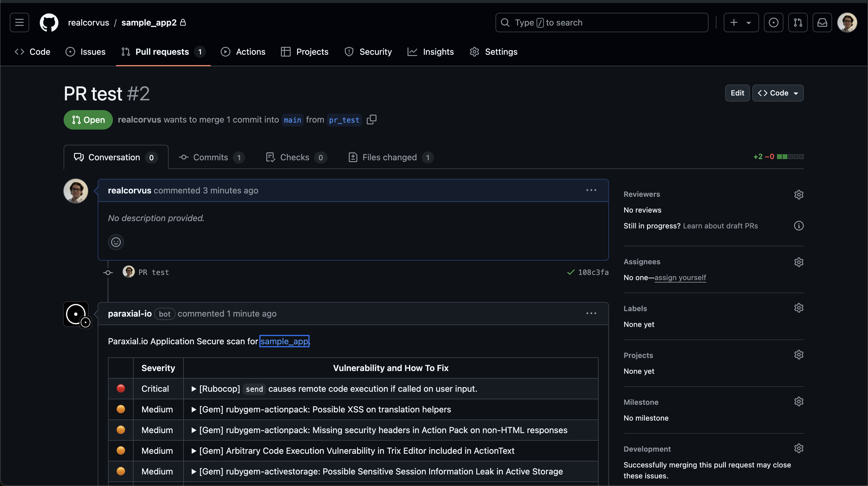Image resolution: width=868 pixels, height=486 pixels.
Task: Open the repository Settings tab
Action: (x=494, y=52)
